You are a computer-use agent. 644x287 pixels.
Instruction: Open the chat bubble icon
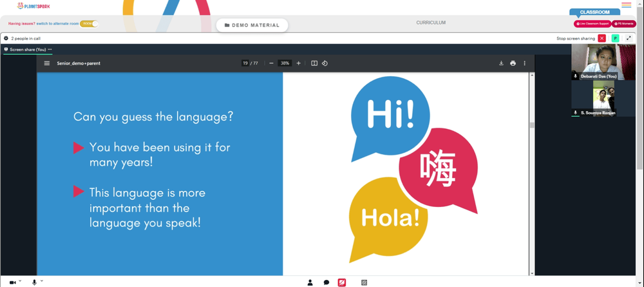(x=326, y=282)
